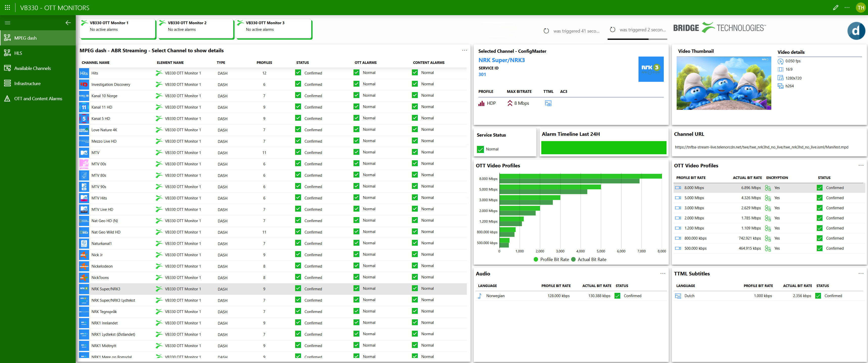Open the VB330 OTT Monitor 3 card

274,29
